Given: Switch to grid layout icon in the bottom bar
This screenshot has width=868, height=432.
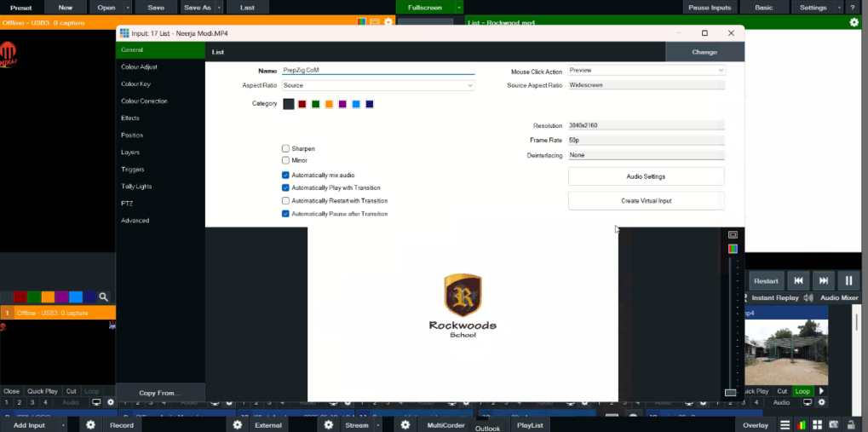Looking at the screenshot, I should (817, 425).
